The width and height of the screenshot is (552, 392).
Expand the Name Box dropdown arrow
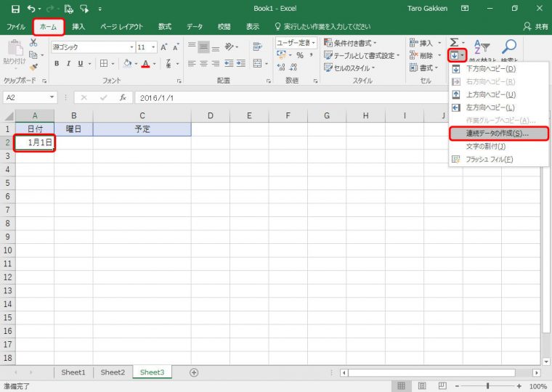(x=52, y=97)
